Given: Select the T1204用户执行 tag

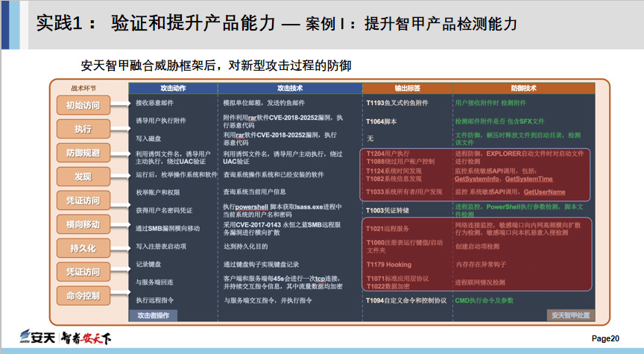Looking at the screenshot, I should coord(388,154).
